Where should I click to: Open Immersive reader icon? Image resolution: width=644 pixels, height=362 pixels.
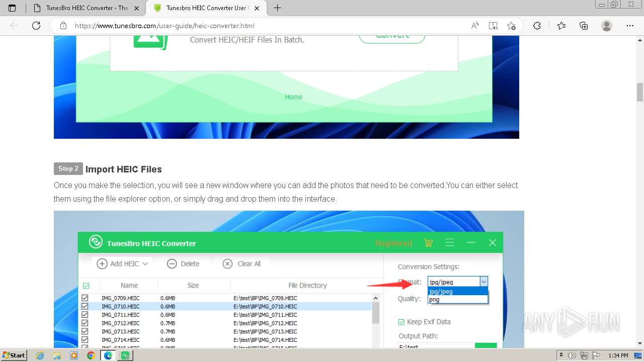(x=493, y=26)
